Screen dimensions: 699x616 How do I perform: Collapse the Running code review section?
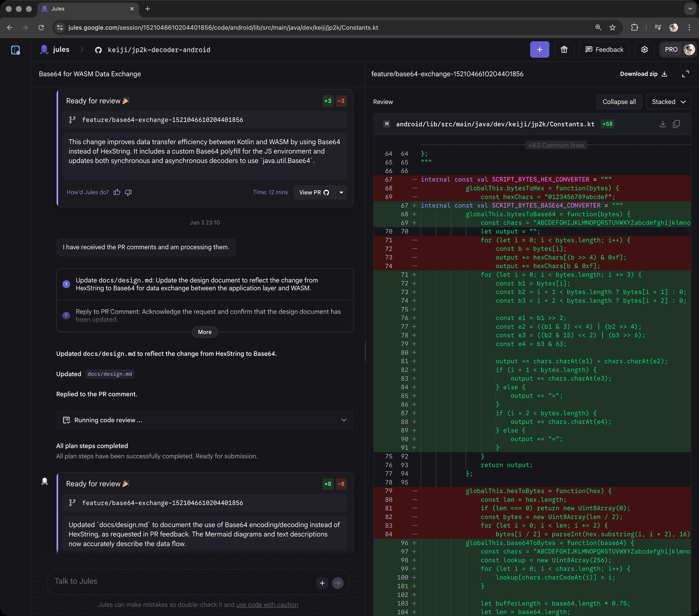point(344,420)
